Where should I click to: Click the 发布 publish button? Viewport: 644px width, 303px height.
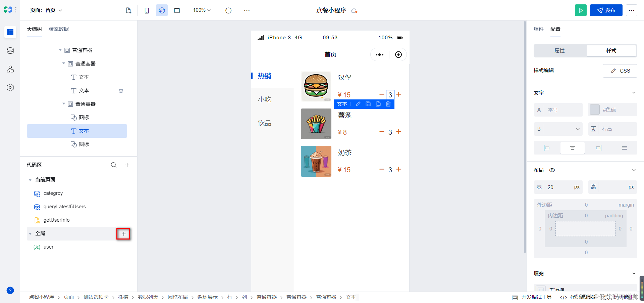pos(606,10)
